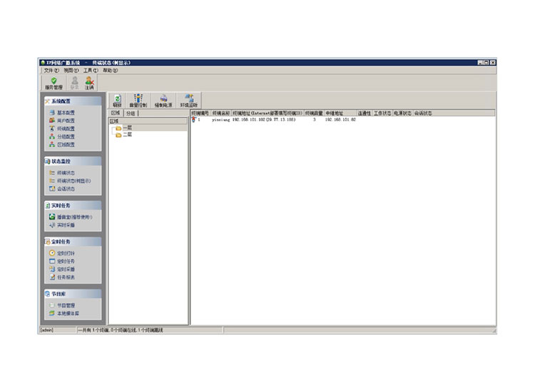Viewport: 535px width, 392px height.
Task: Open 本地媒体库 in the sidebar
Action: [68, 313]
